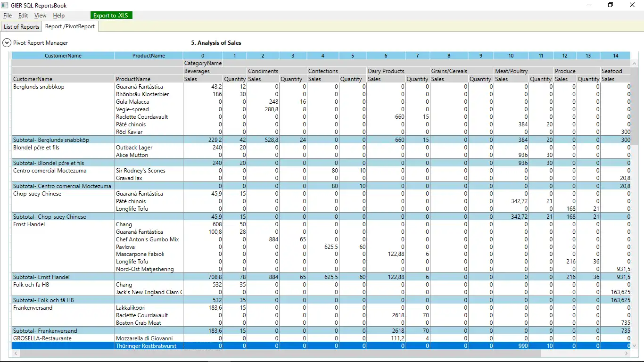Screen dimensions: 644x362
Task: Select the Report /PivotReport tab
Action: [x=70, y=26]
